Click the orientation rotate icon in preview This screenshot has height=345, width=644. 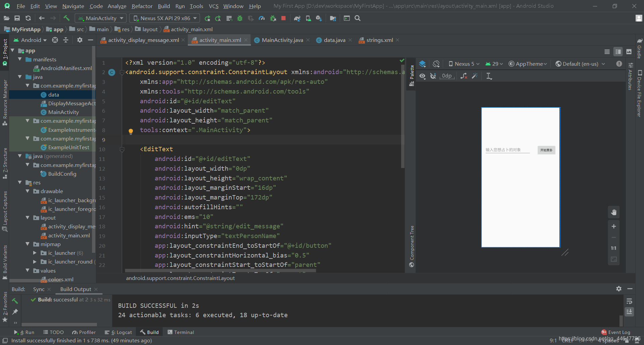click(436, 64)
